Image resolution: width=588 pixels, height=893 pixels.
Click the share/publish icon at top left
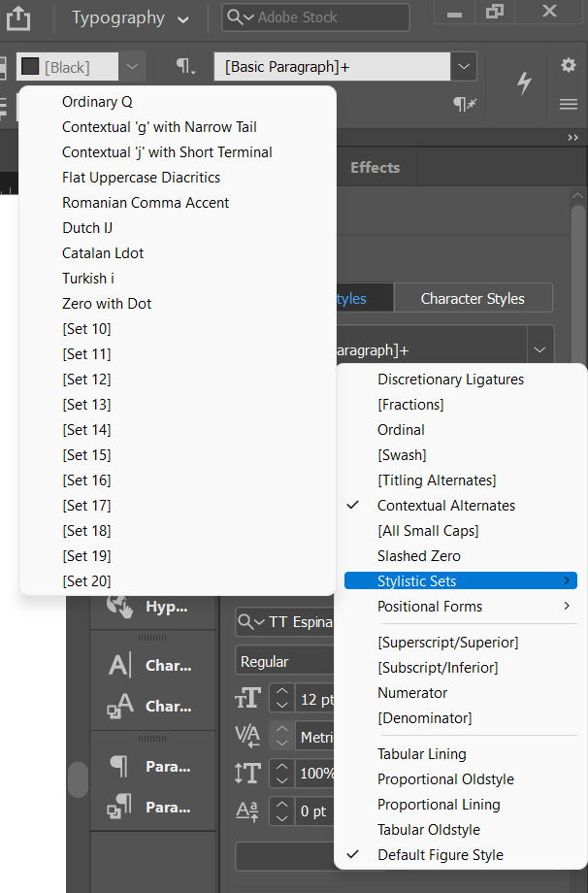17,17
